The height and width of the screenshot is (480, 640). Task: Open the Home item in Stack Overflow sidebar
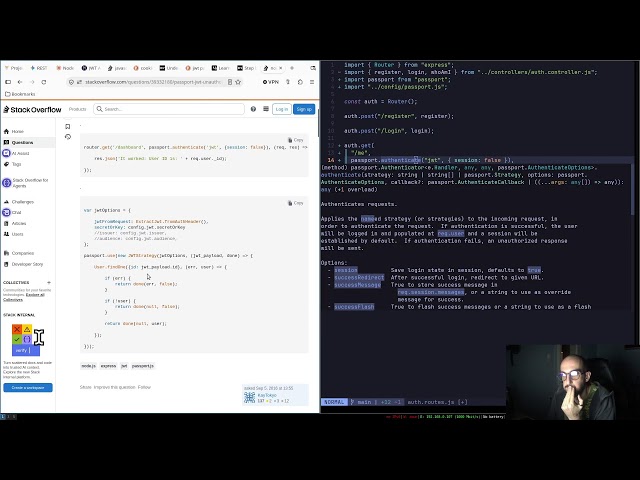click(13, 131)
